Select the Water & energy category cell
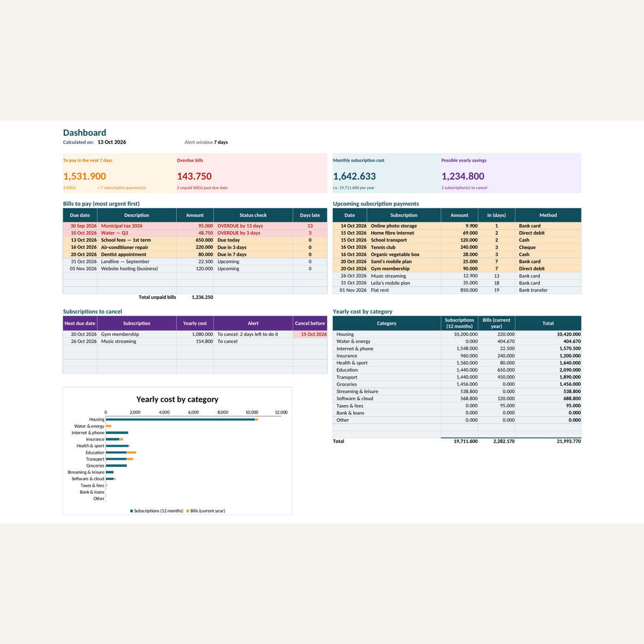Image resolution: width=644 pixels, height=644 pixels. click(x=386, y=341)
